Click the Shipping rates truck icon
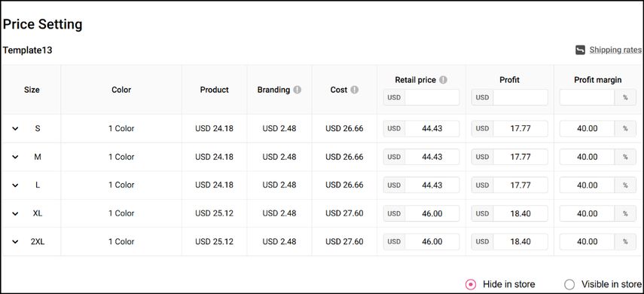The width and height of the screenshot is (644, 294). (580, 51)
